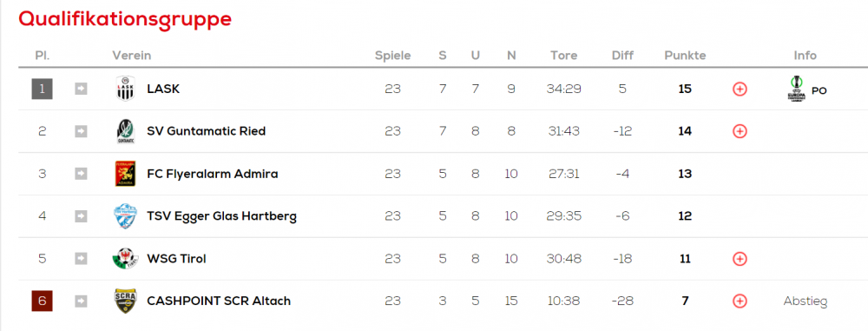Screen dimensions: 868x331
Task: Click the FC Flyeralarm Admira crest
Action: (x=125, y=174)
